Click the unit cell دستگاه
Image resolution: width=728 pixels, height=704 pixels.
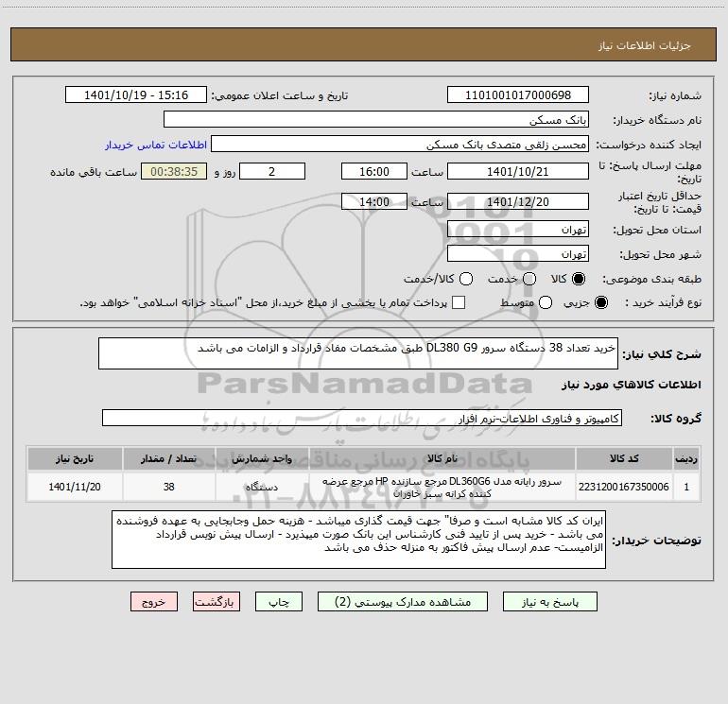262,487
